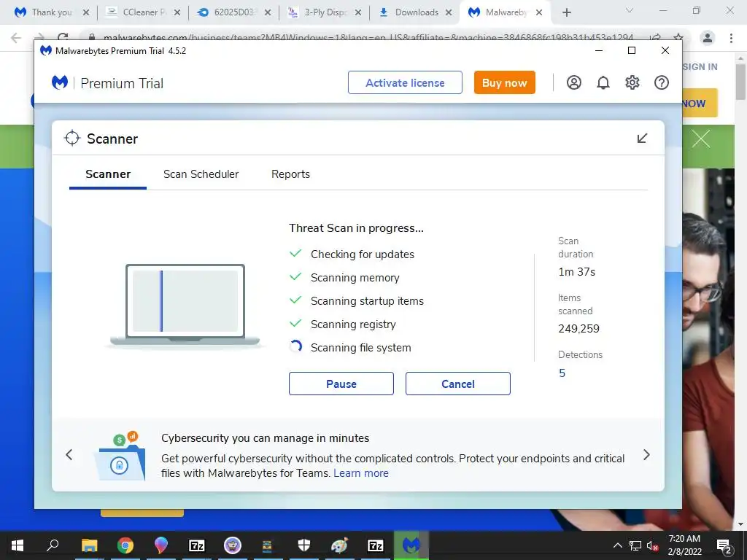Open Windows Start menu

pyautogui.click(x=18, y=545)
